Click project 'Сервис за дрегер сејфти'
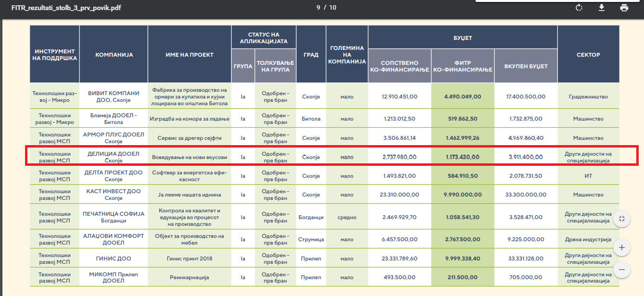The image size is (644, 296). pos(190,138)
